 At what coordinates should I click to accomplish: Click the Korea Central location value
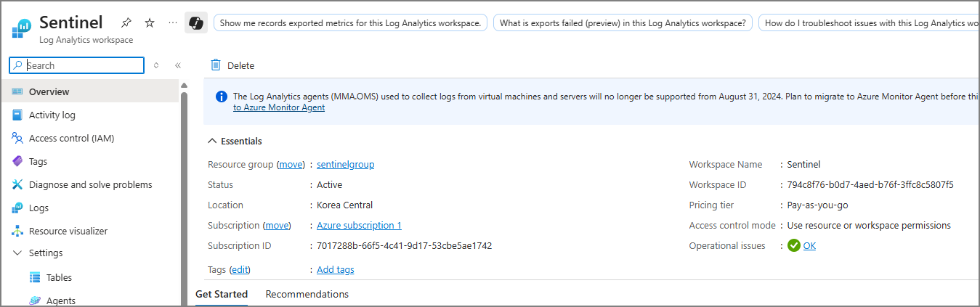click(344, 205)
